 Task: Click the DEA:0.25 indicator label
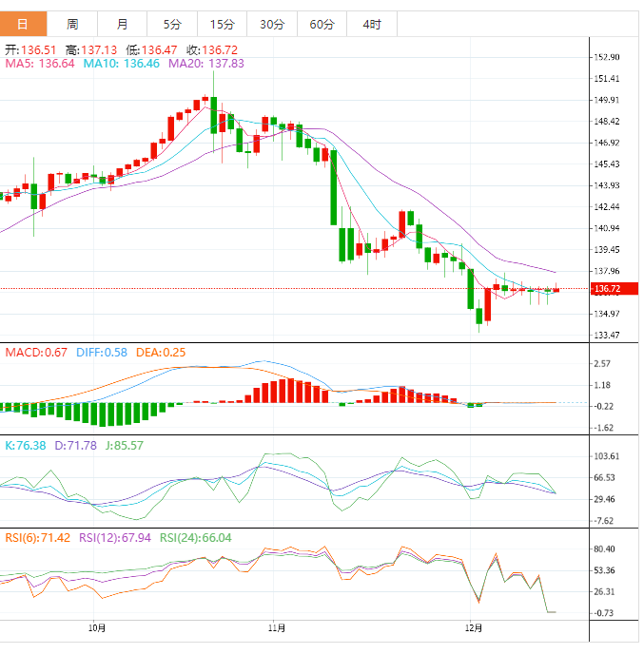(x=161, y=353)
